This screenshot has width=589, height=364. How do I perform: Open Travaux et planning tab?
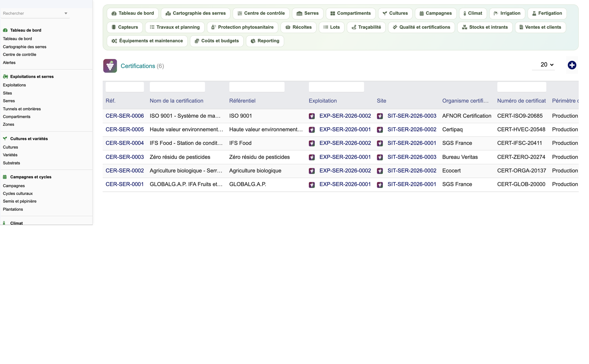point(175,27)
